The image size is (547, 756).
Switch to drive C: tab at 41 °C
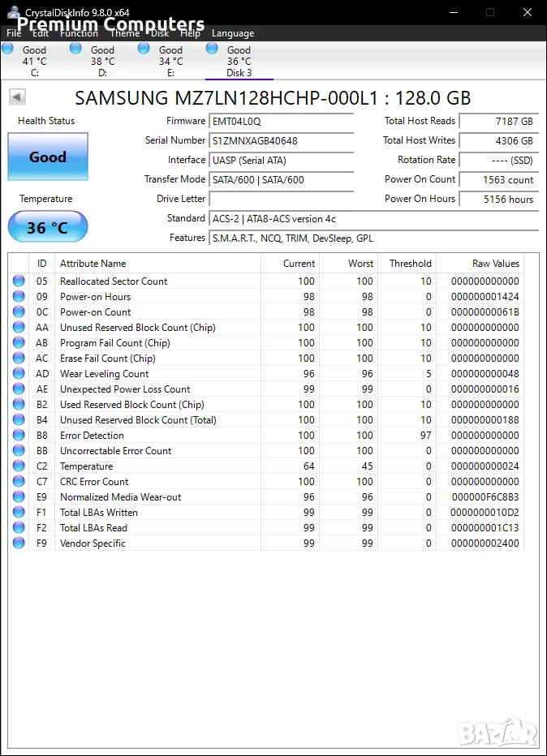click(x=35, y=61)
